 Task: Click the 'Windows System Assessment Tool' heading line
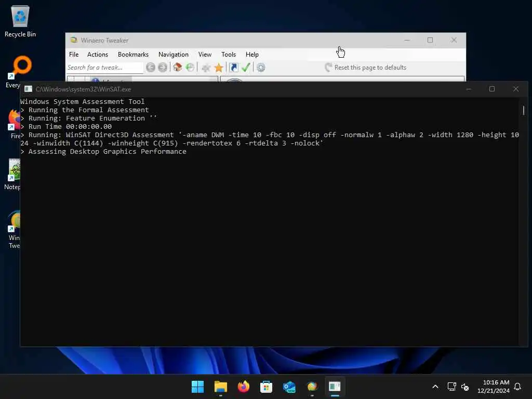point(83,101)
